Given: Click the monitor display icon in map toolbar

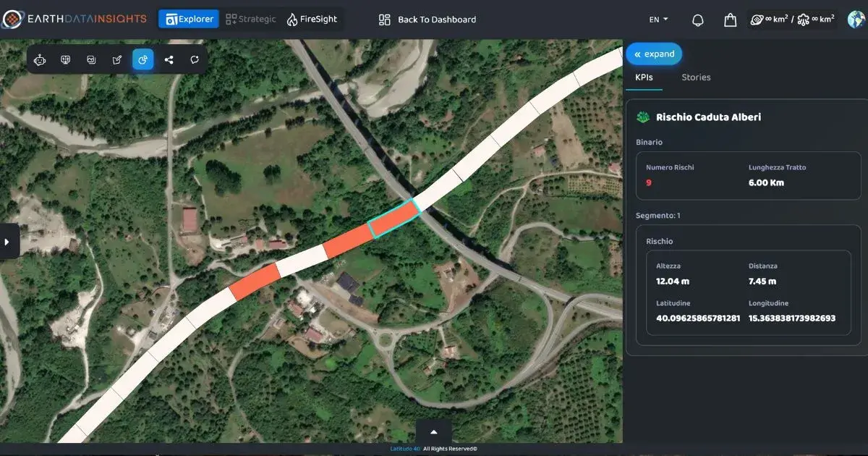Looking at the screenshot, I should pyautogui.click(x=66, y=60).
